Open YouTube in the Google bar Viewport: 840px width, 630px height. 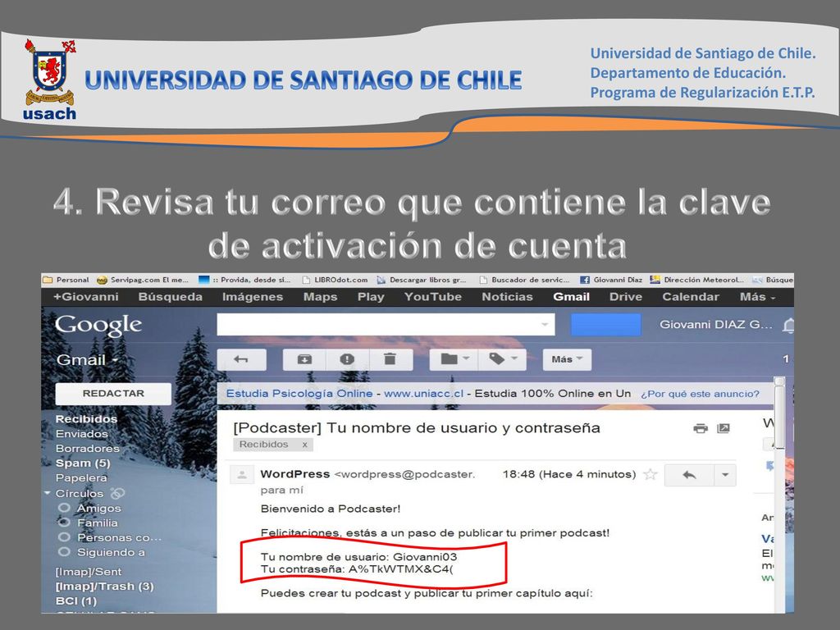click(433, 297)
